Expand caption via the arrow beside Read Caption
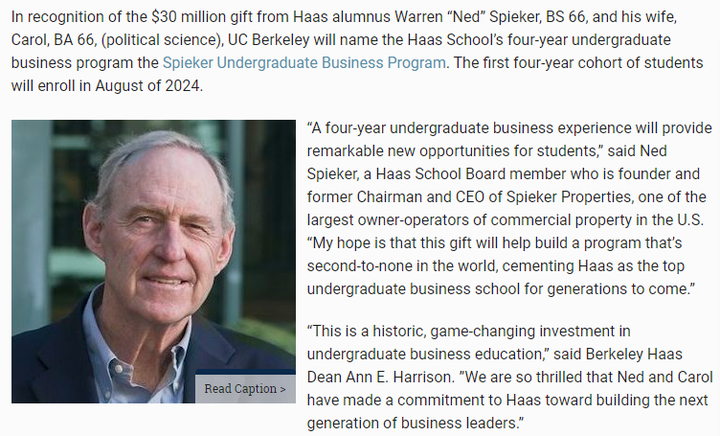The image size is (720, 436). (283, 389)
